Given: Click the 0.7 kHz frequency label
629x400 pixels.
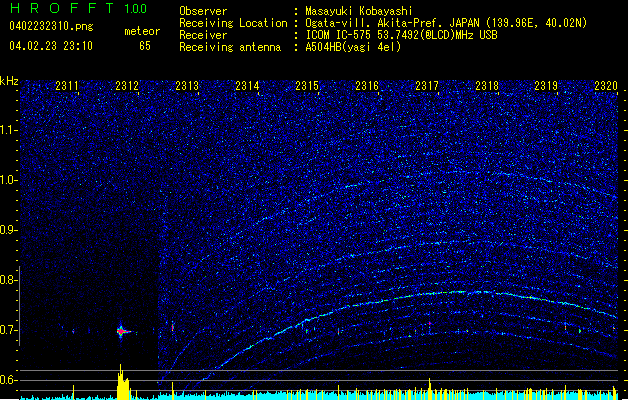Looking at the screenshot, I should [x=7, y=330].
